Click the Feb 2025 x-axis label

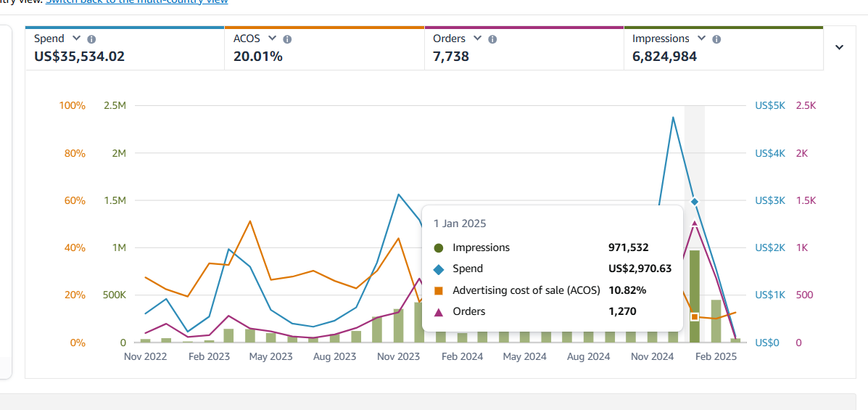tap(716, 357)
